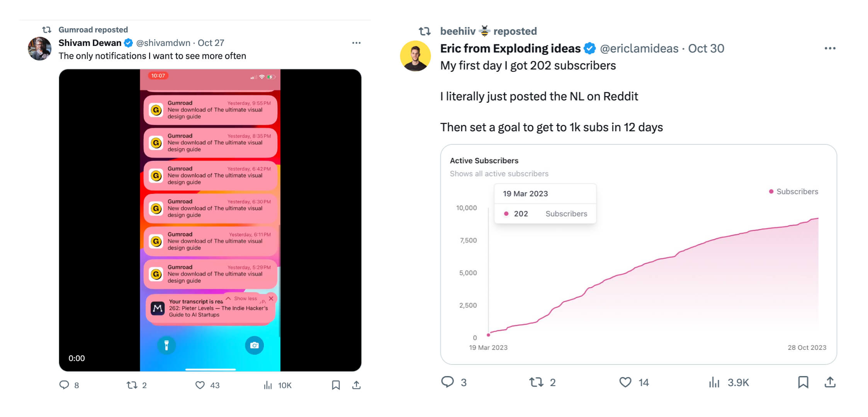View analytics for Shivam's 10K views tweet

[268, 385]
